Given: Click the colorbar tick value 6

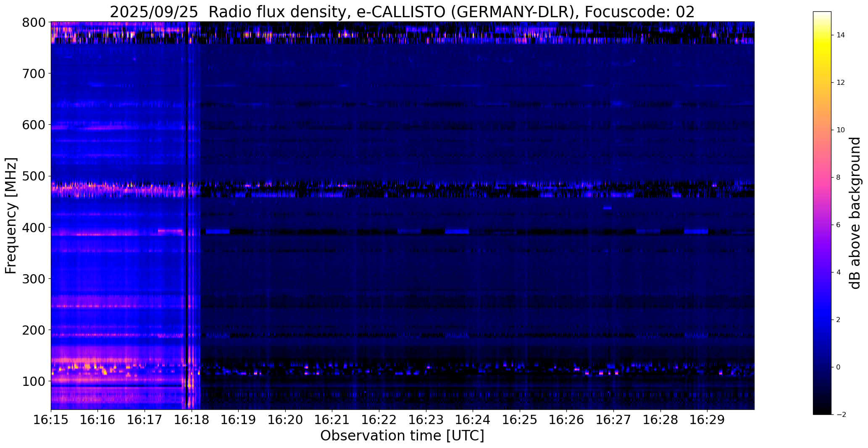Looking at the screenshot, I should [x=838, y=225].
